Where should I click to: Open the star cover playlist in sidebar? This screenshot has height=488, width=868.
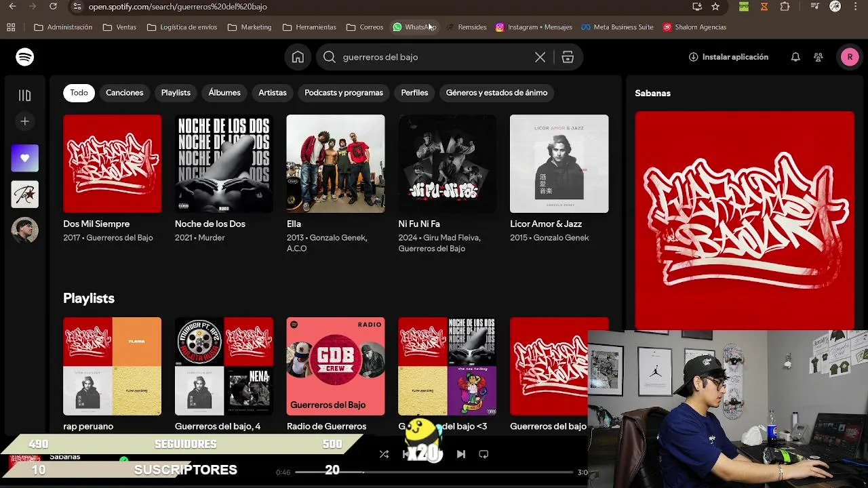click(25, 195)
